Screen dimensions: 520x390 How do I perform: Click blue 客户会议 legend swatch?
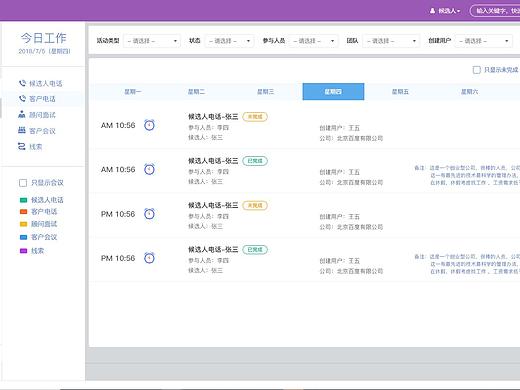[23, 237]
